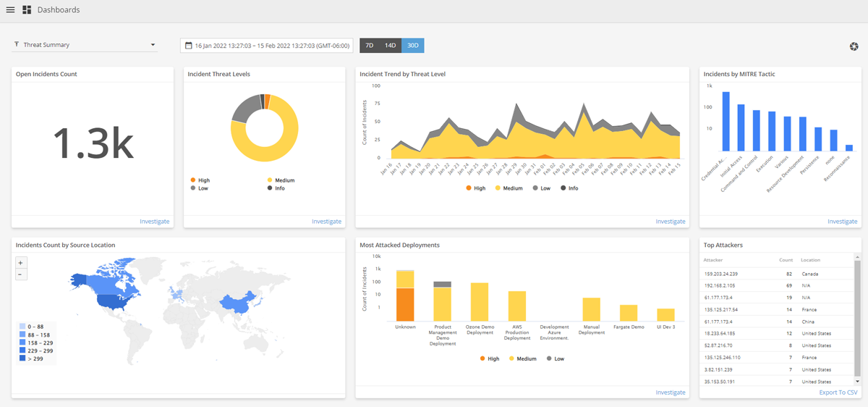Click the UI Dev 3 bar
868x407 pixels.
pos(665,315)
